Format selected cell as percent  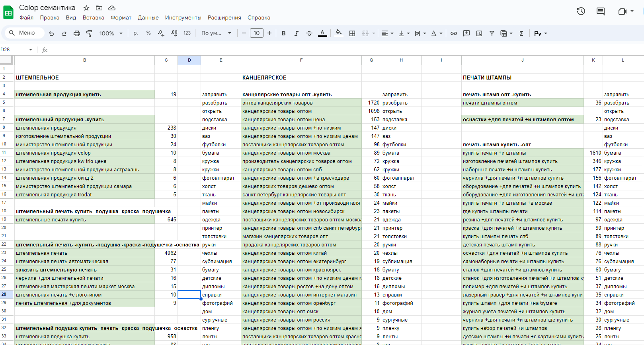(148, 33)
